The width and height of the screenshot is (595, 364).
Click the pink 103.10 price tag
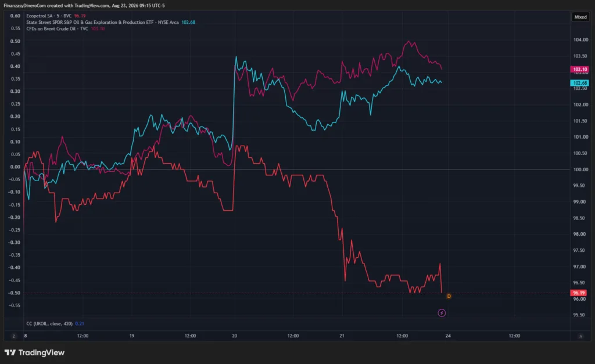pos(579,70)
